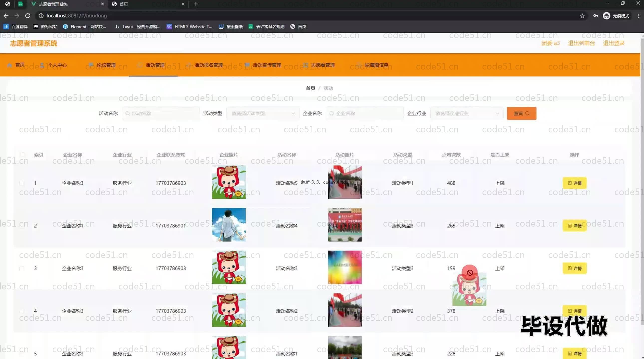Click 退出到前台 link
This screenshot has width=644, height=359.
[581, 43]
